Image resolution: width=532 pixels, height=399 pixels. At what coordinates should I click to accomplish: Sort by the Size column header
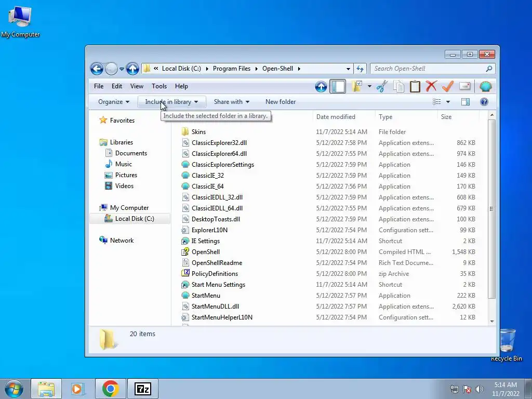(458, 117)
